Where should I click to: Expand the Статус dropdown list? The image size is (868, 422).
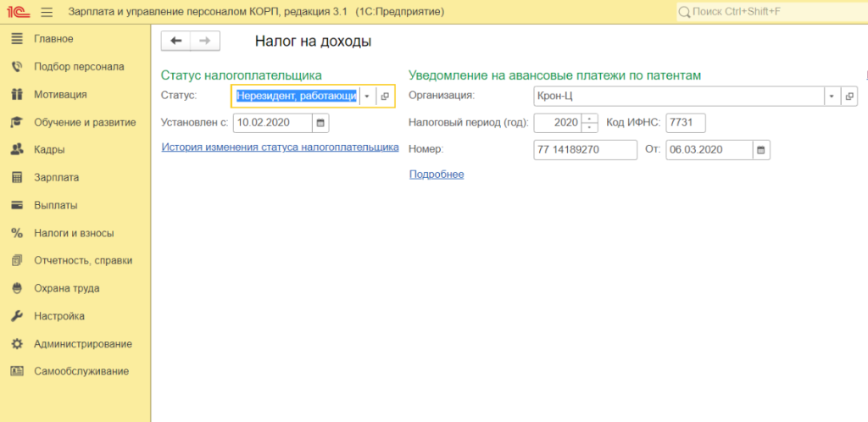click(367, 96)
